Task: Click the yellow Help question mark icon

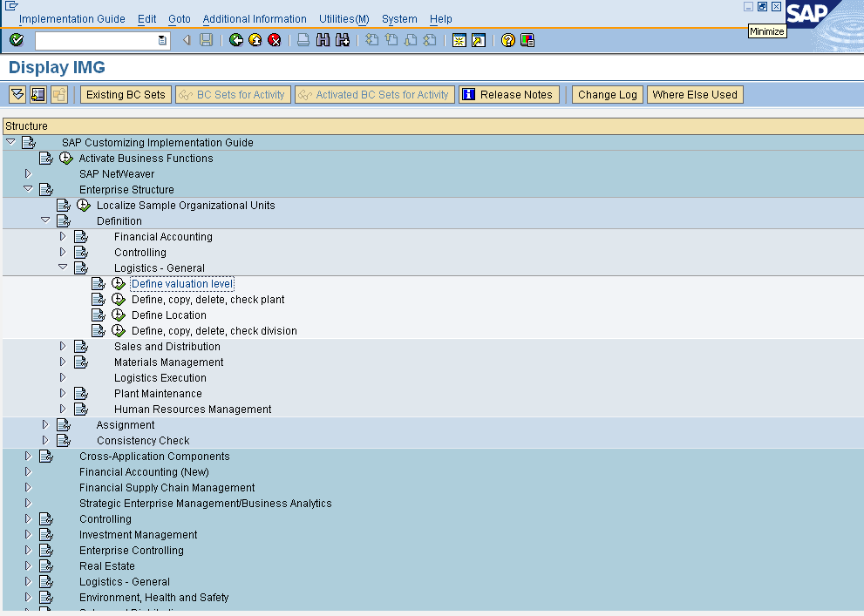Action: [x=508, y=40]
